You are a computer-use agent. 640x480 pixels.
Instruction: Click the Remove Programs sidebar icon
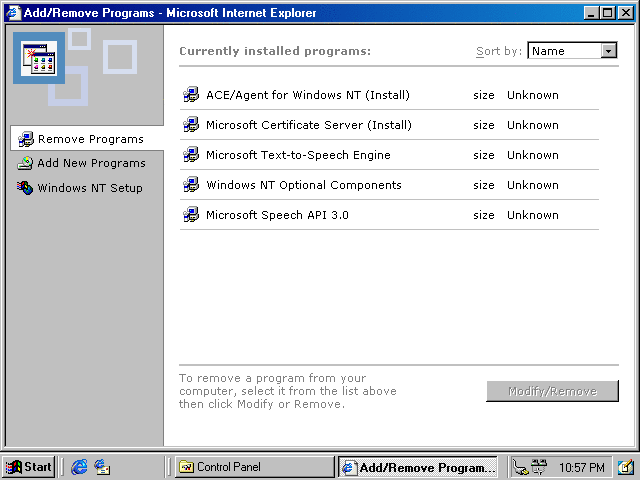point(26,139)
